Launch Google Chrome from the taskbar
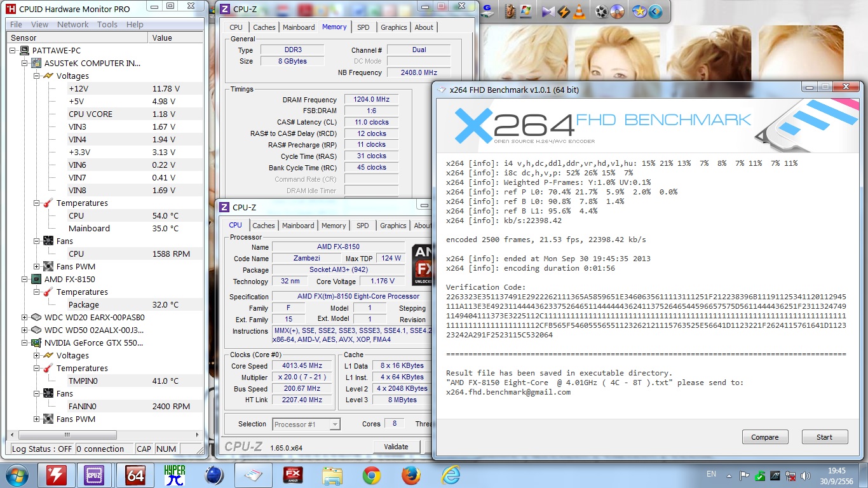Image resolution: width=868 pixels, height=488 pixels. [372, 475]
